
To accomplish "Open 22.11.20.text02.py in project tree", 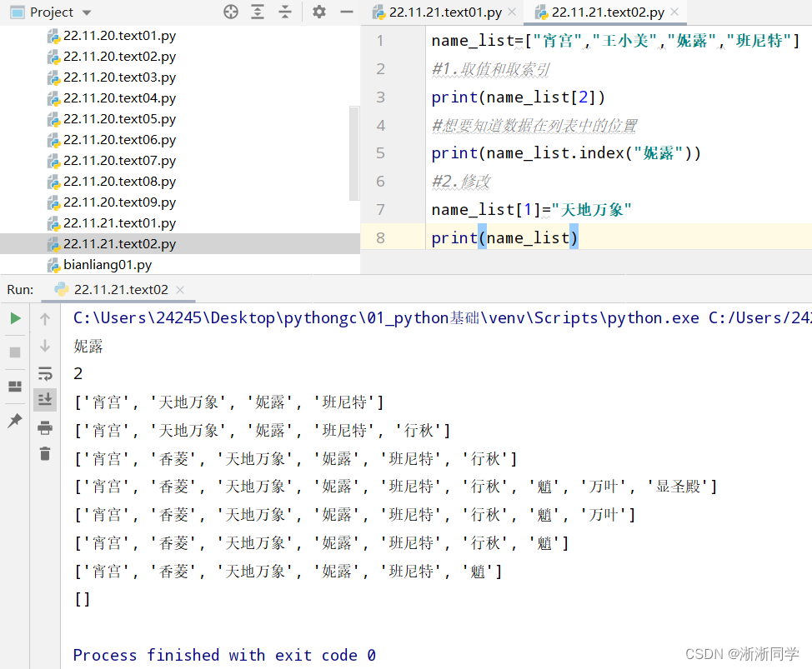I will pos(119,57).
